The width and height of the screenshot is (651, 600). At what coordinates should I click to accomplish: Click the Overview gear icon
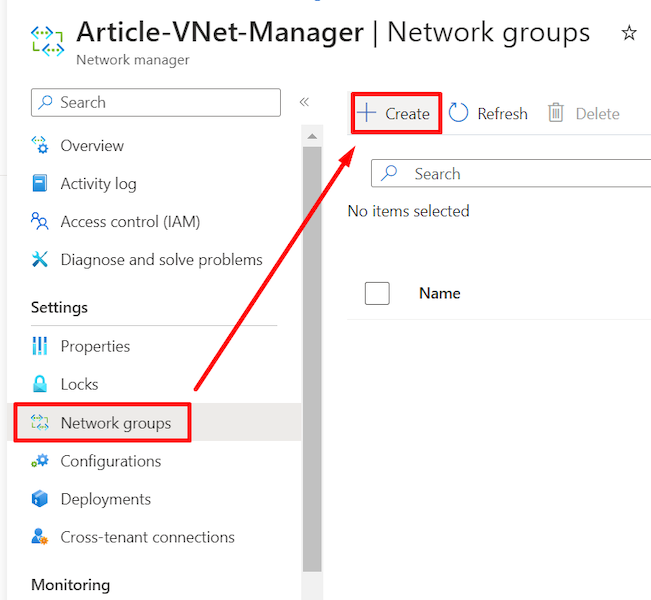[x=40, y=145]
